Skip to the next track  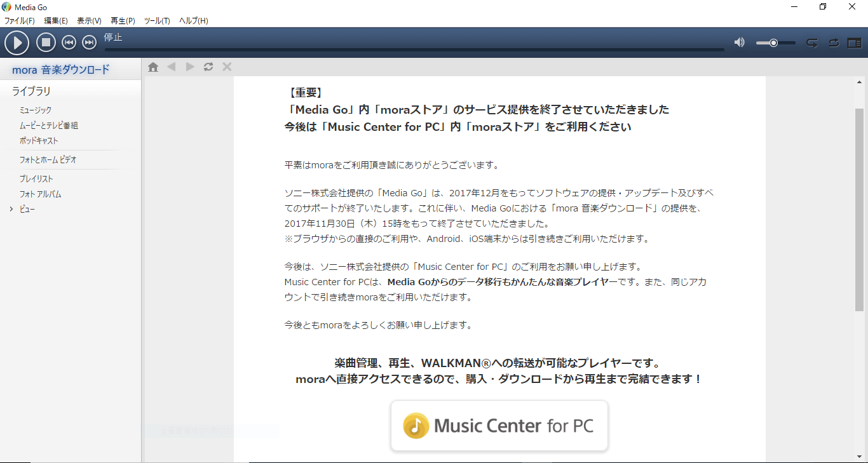(90, 43)
